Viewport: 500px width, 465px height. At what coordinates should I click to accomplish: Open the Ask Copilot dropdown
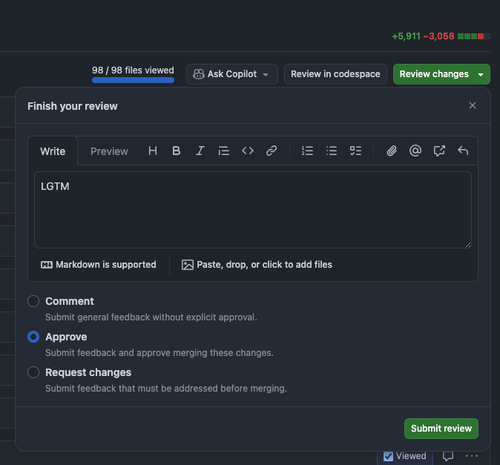(x=232, y=74)
